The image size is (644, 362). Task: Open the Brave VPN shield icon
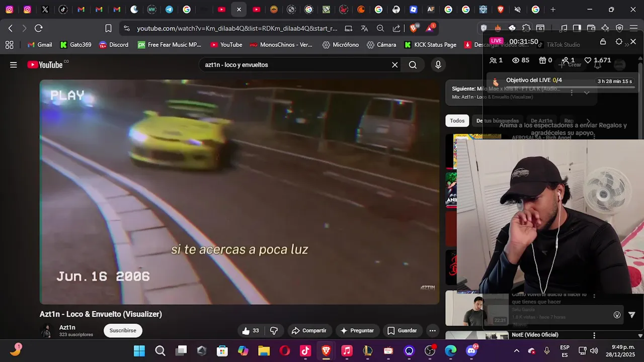click(619, 28)
